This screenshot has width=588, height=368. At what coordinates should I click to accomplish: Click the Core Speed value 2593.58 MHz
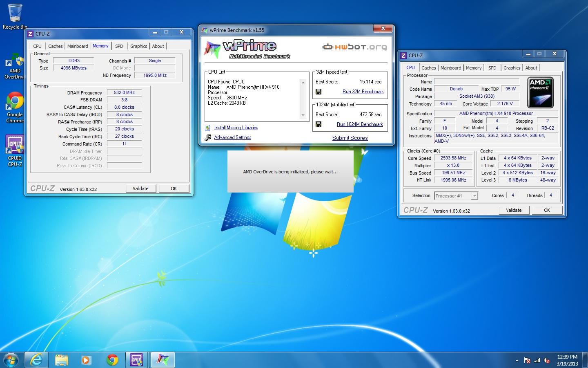tap(453, 158)
